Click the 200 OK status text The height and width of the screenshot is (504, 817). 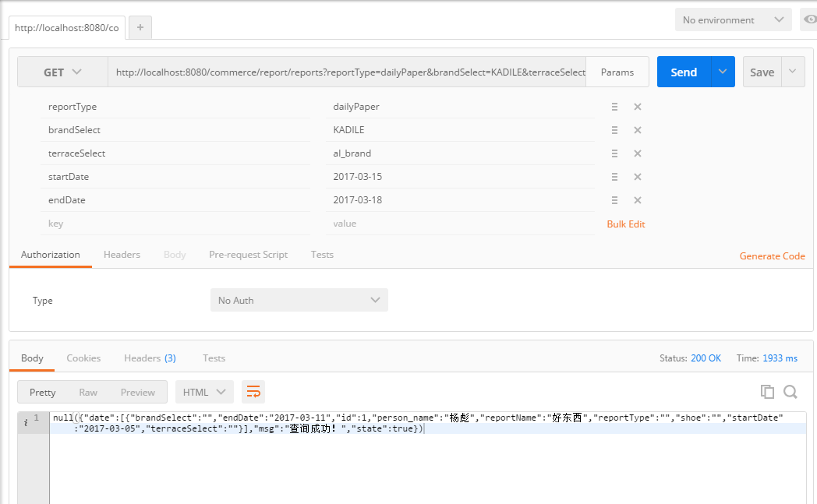pos(706,358)
